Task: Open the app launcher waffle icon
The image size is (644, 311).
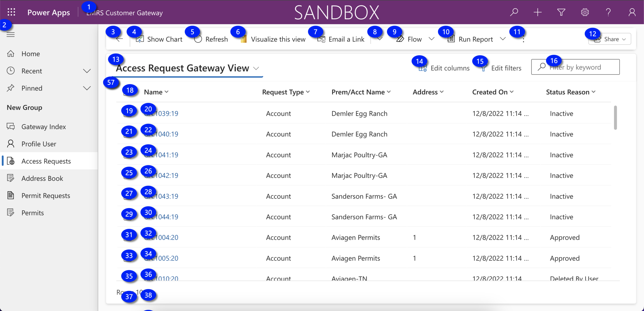Action: [x=11, y=12]
